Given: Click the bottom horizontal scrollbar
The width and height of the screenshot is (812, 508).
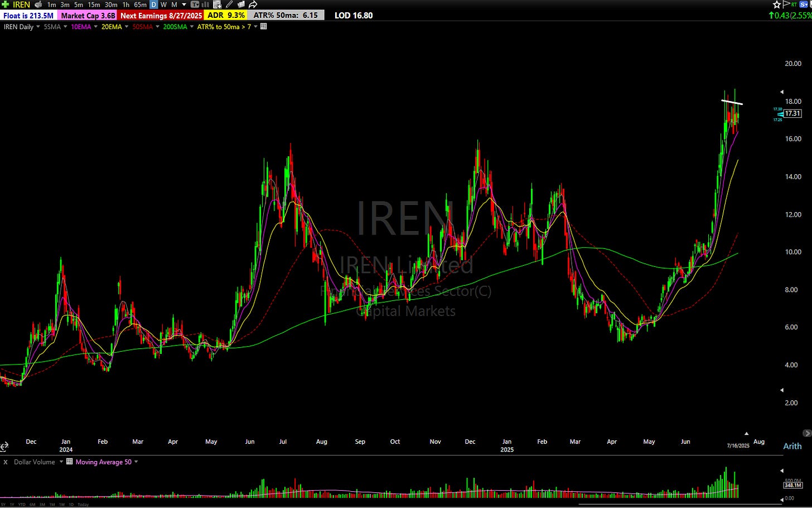Looking at the screenshot, I should (x=680, y=504).
